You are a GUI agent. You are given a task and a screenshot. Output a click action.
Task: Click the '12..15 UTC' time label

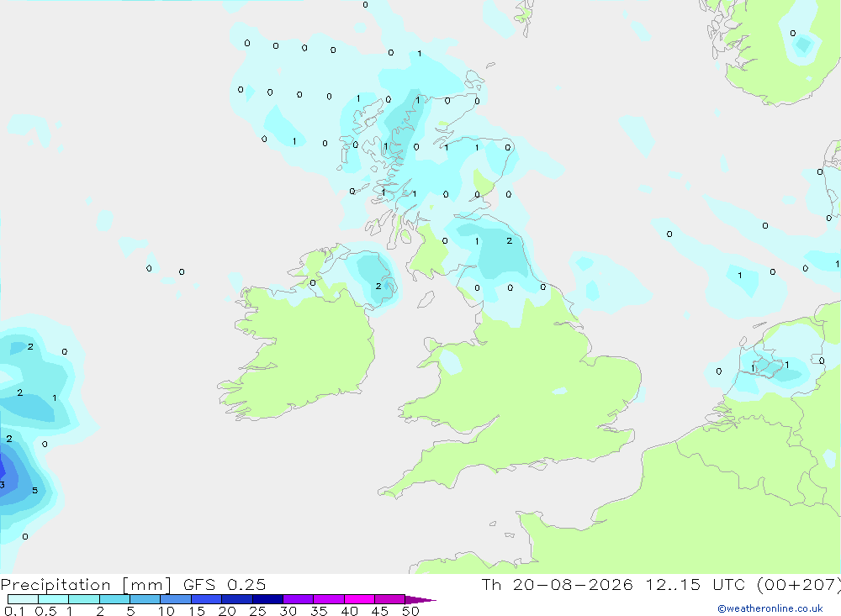697,584
